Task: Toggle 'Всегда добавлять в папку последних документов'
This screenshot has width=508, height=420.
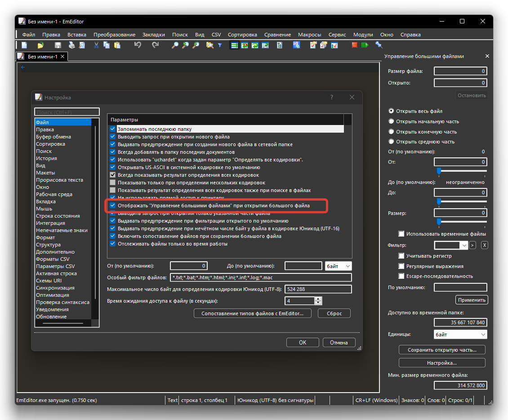Action: pyautogui.click(x=113, y=152)
